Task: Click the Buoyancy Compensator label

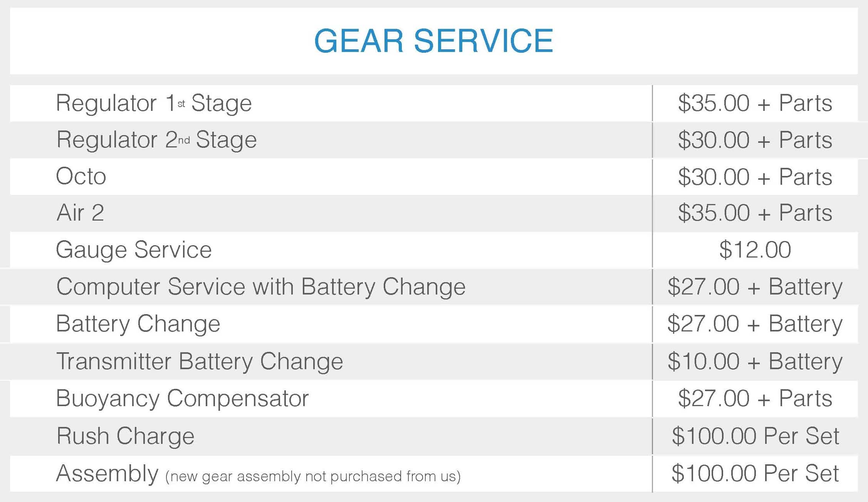Action: point(182,398)
